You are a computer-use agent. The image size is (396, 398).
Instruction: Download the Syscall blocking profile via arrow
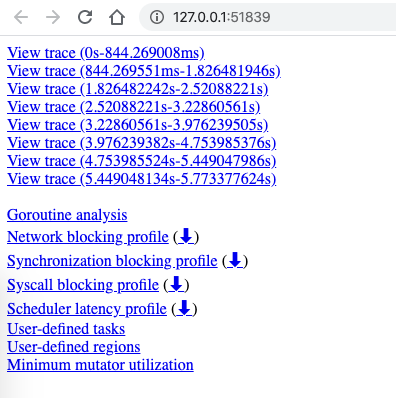point(176,284)
